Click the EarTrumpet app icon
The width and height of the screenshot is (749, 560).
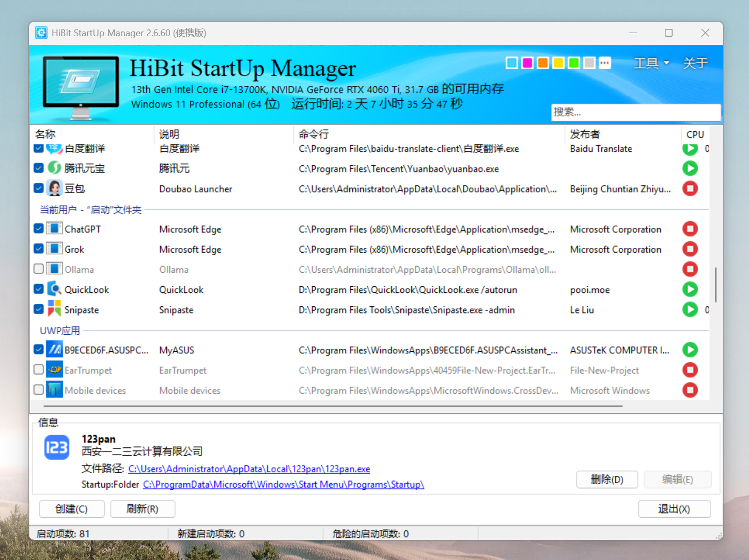tap(54, 370)
